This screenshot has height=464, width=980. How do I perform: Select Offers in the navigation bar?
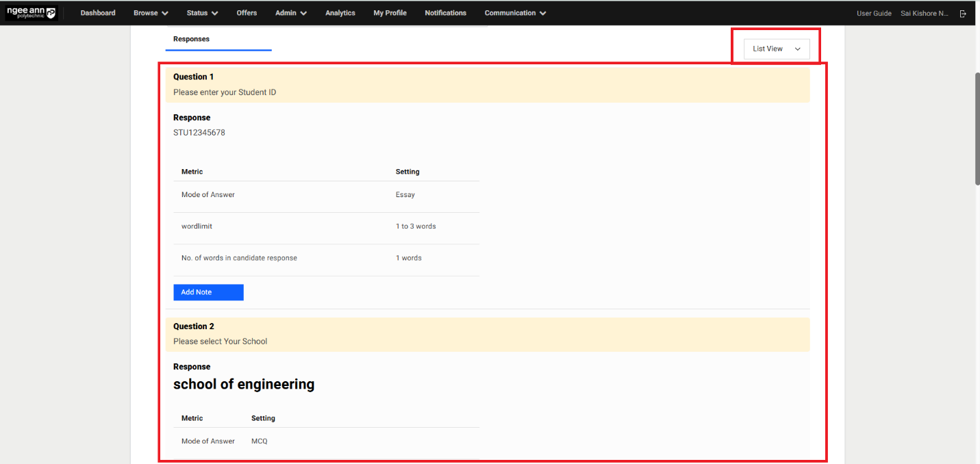247,13
